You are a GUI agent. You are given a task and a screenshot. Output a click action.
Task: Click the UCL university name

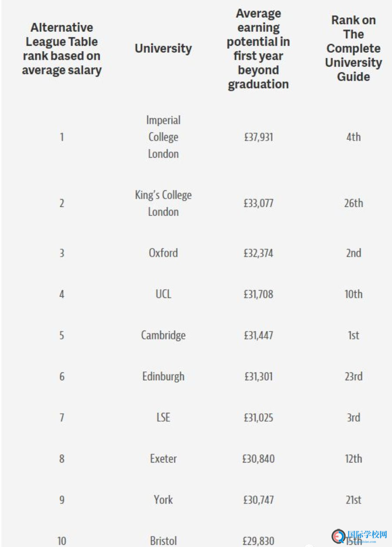point(163,294)
